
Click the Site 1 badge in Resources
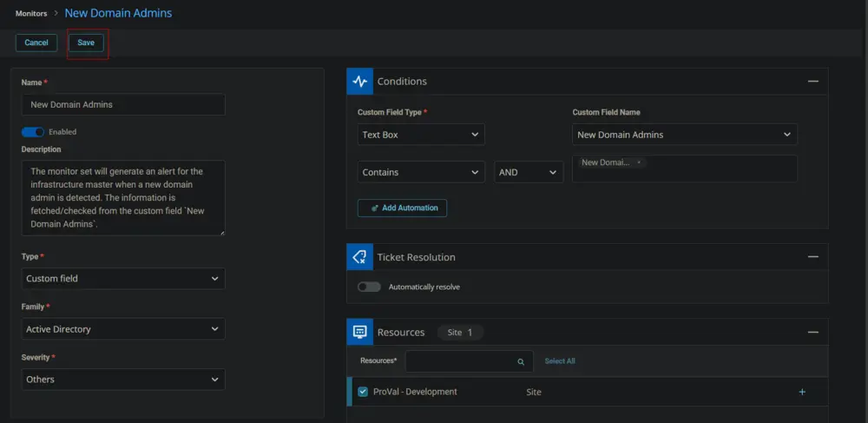(461, 333)
